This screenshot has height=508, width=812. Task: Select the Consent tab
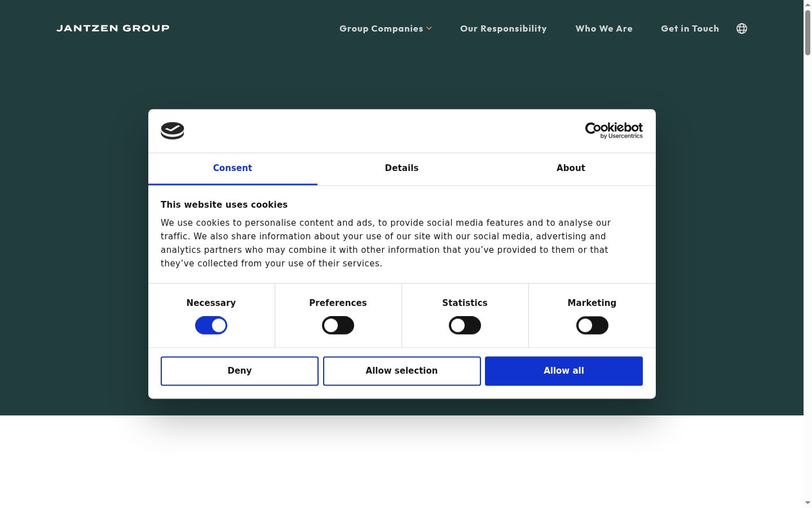click(232, 168)
